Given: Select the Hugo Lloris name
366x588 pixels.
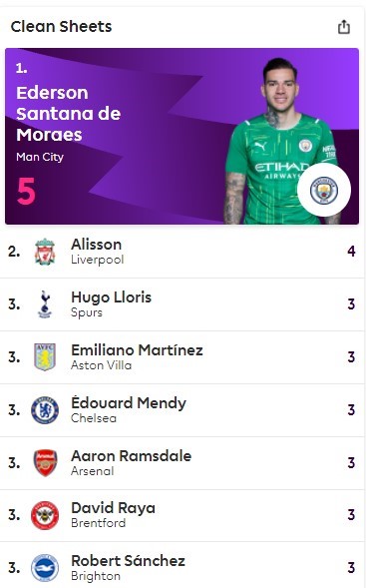Looking at the screenshot, I should point(112,297).
